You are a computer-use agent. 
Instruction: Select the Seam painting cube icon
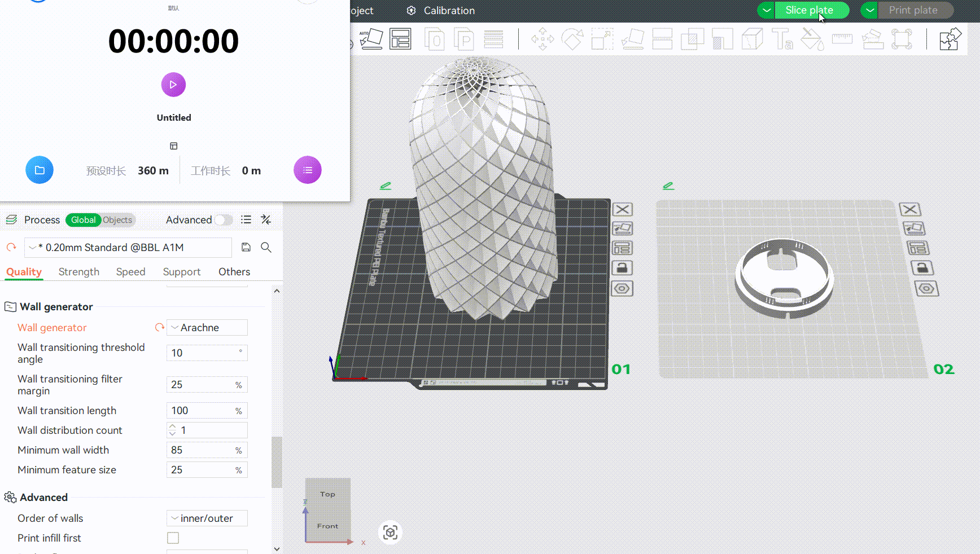click(753, 39)
